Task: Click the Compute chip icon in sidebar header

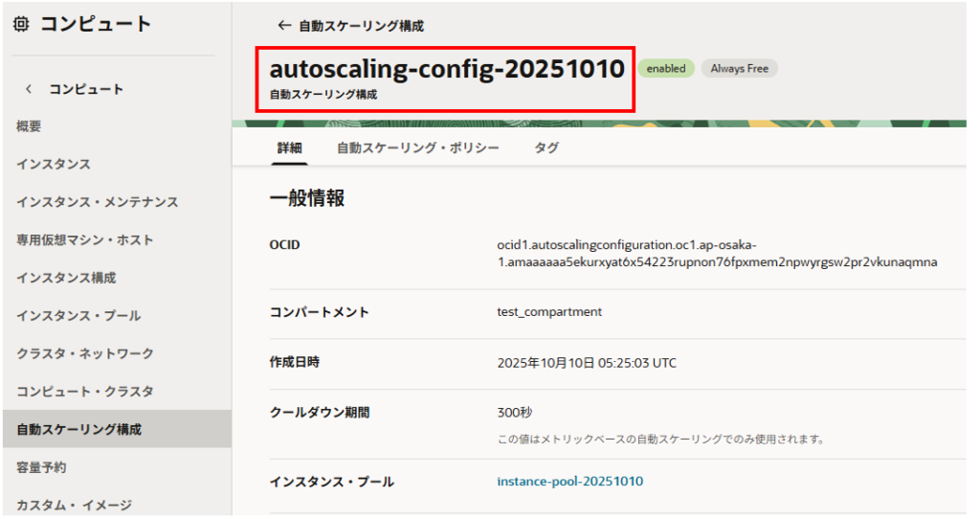Action: [21, 25]
